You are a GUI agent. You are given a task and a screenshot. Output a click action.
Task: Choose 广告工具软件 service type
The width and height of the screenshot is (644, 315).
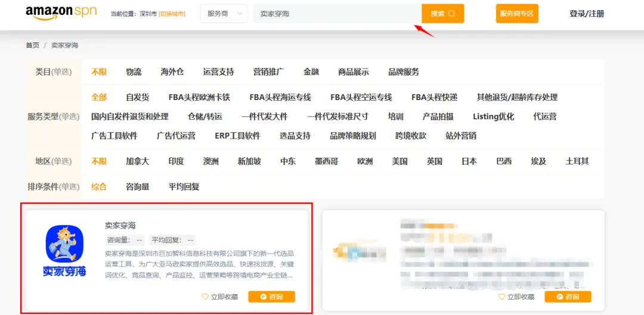click(114, 136)
